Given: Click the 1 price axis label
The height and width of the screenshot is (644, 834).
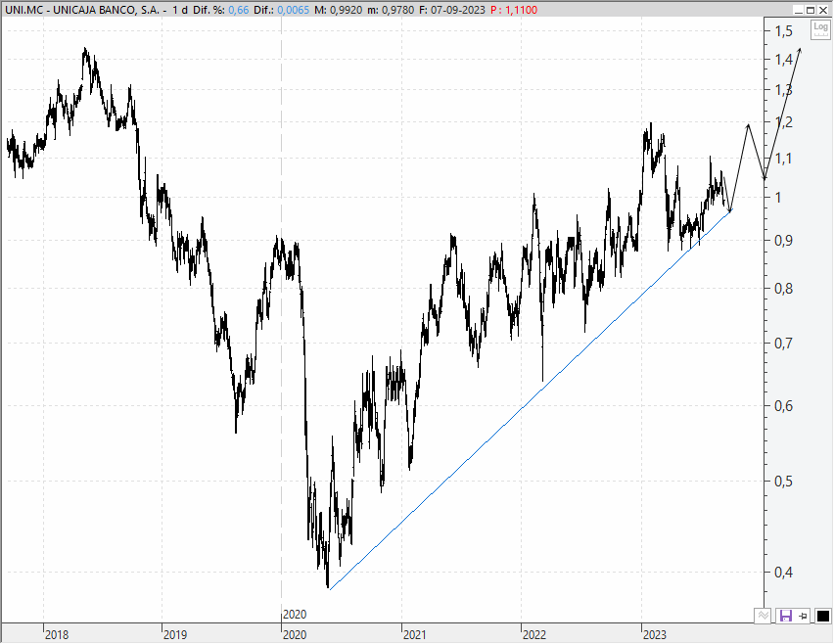Looking at the screenshot, I should (x=777, y=198).
